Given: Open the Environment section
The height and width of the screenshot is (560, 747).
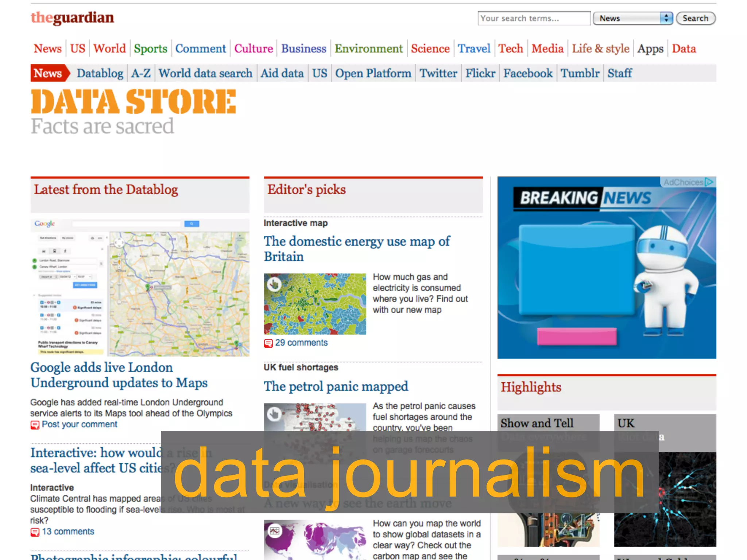Looking at the screenshot, I should 369,48.
